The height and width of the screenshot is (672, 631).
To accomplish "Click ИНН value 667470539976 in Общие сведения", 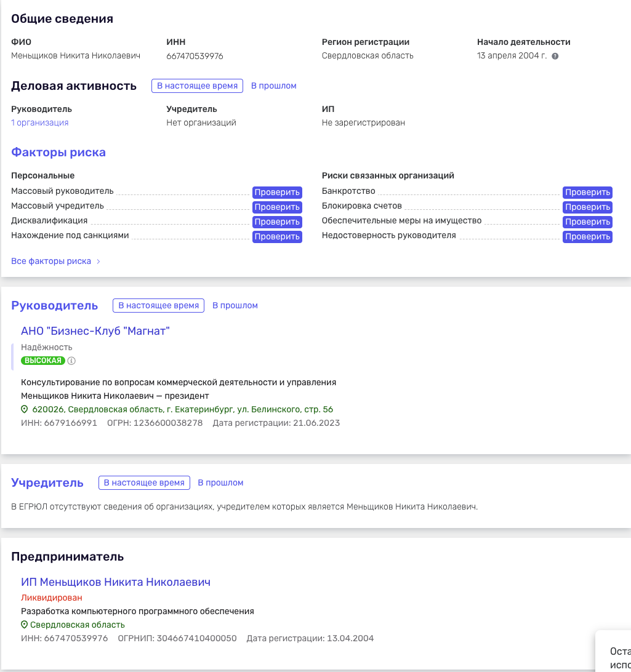I will pyautogui.click(x=195, y=56).
